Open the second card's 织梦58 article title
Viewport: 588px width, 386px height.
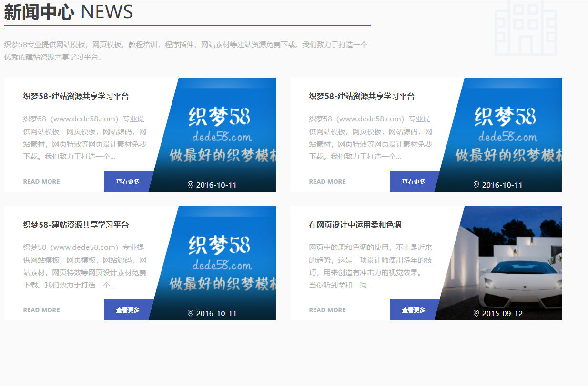click(x=362, y=96)
